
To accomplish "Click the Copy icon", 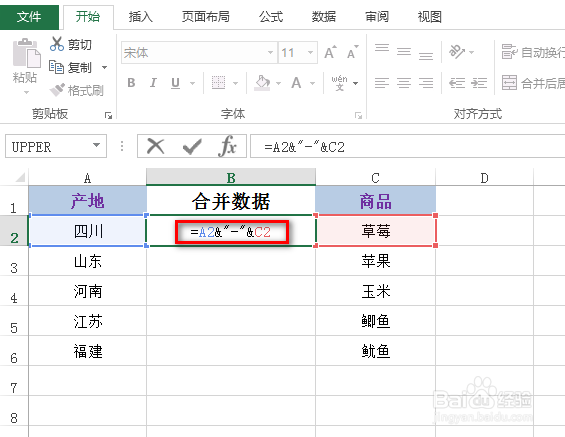I will click(x=56, y=67).
